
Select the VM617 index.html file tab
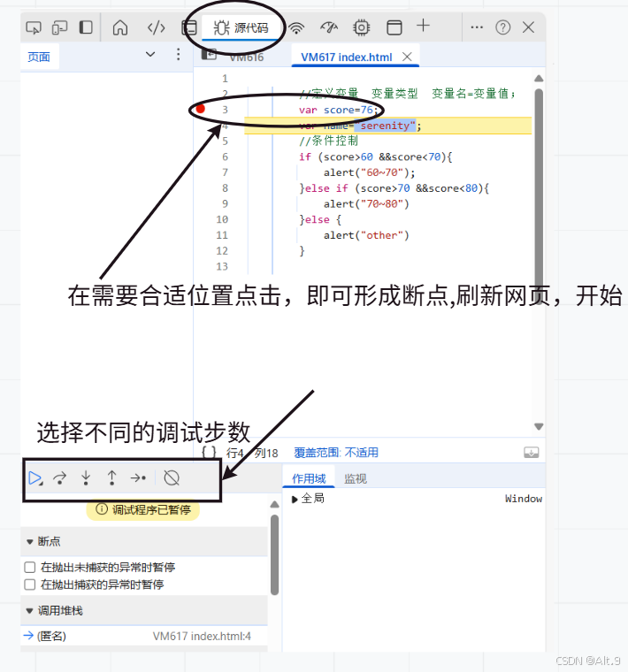pyautogui.click(x=347, y=57)
